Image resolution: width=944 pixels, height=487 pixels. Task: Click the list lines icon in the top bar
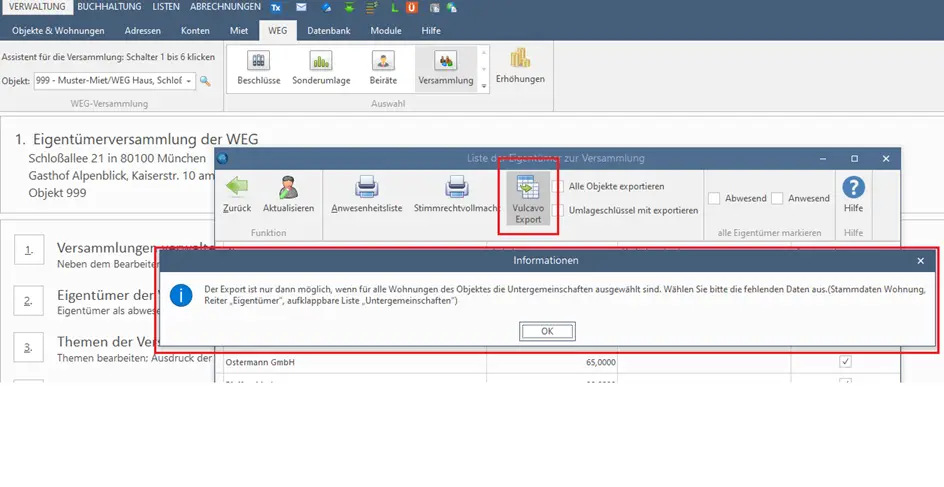pos(372,7)
